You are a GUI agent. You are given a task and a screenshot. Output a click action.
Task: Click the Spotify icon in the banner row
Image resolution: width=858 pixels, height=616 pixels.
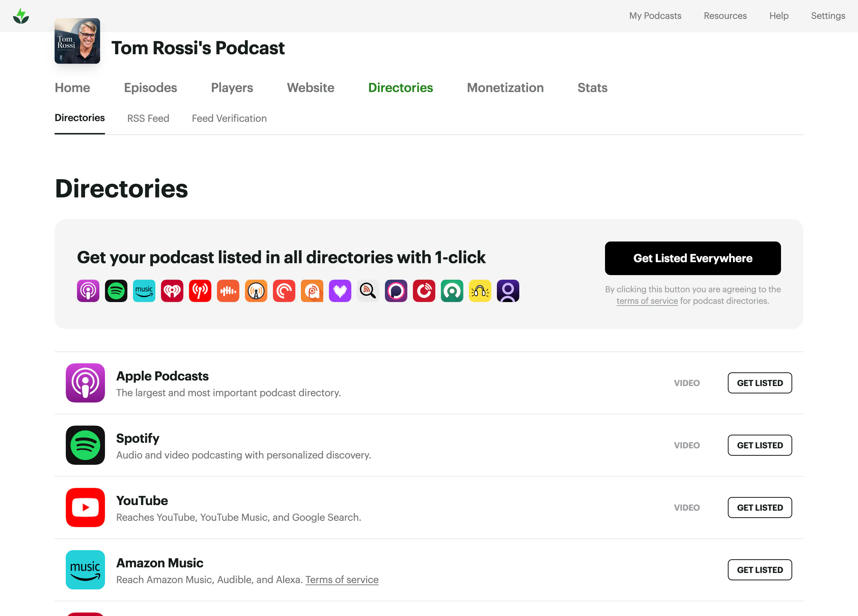click(x=116, y=291)
